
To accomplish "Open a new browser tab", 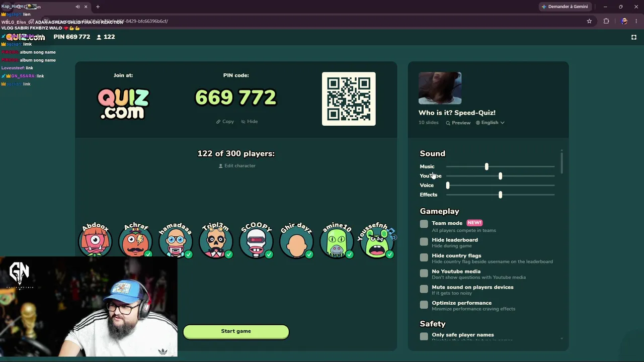I will 98,7.
